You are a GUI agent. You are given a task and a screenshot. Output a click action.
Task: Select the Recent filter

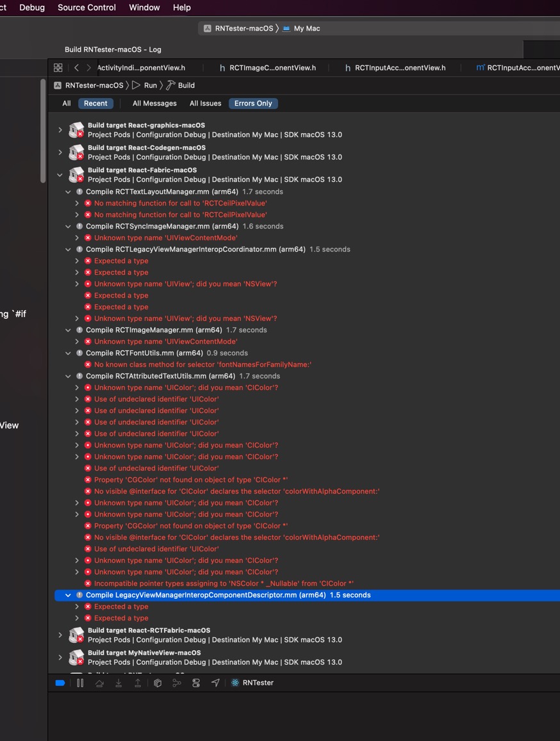(x=95, y=104)
